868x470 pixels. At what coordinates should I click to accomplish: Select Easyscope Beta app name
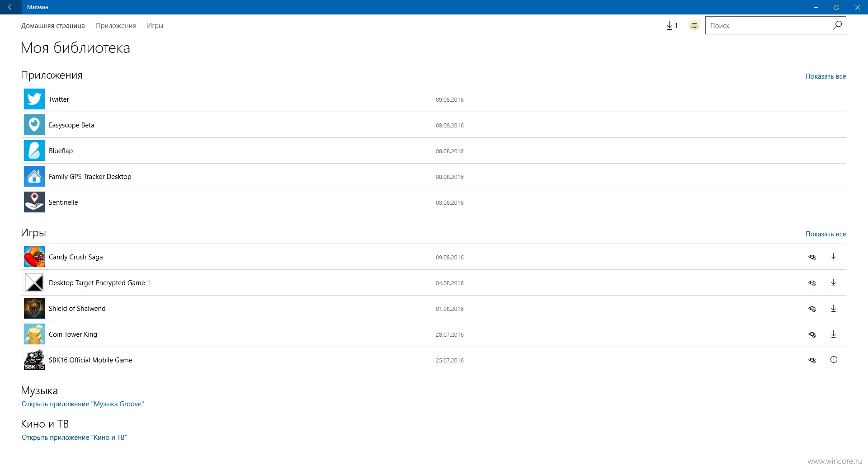[x=71, y=125]
